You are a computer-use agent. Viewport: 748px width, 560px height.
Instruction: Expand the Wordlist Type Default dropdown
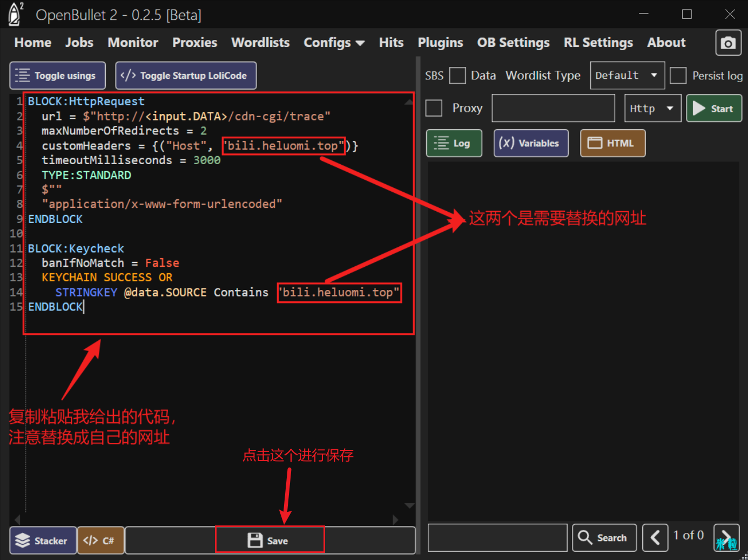(626, 76)
